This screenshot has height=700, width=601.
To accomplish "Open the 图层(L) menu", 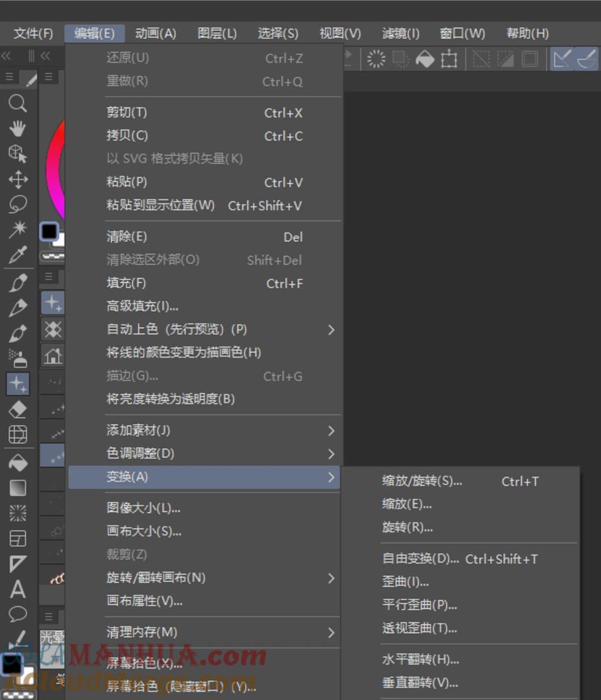I will (x=217, y=33).
